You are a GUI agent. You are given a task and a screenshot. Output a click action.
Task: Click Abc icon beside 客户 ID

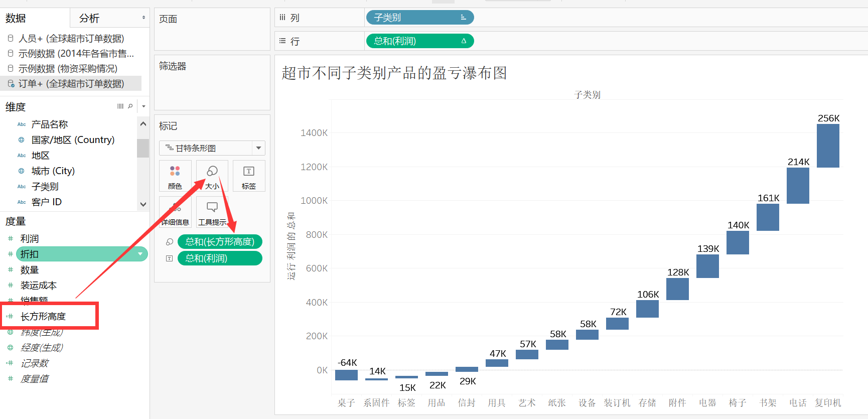coord(22,202)
